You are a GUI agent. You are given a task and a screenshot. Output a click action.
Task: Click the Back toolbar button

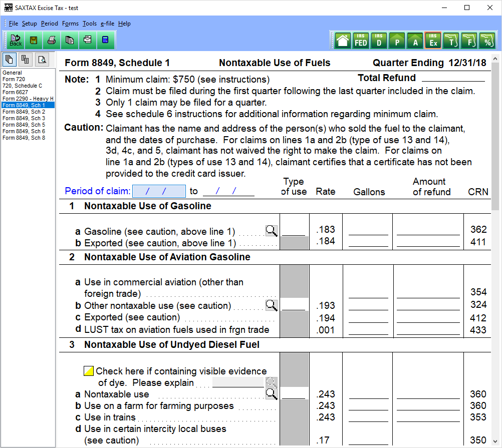pyautogui.click(x=16, y=40)
